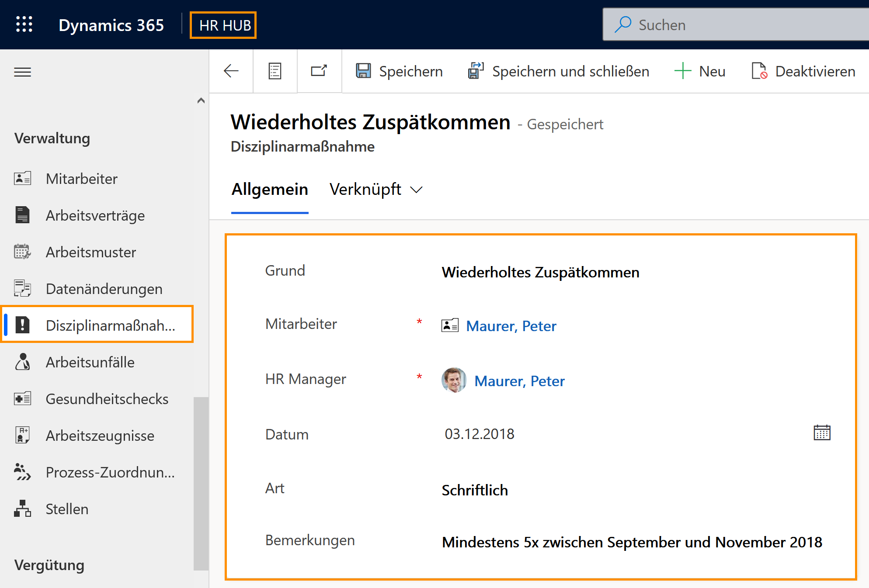Select Arbeitsmuster in the sidebar
Viewport: 869px width, 588px height.
[x=91, y=252]
